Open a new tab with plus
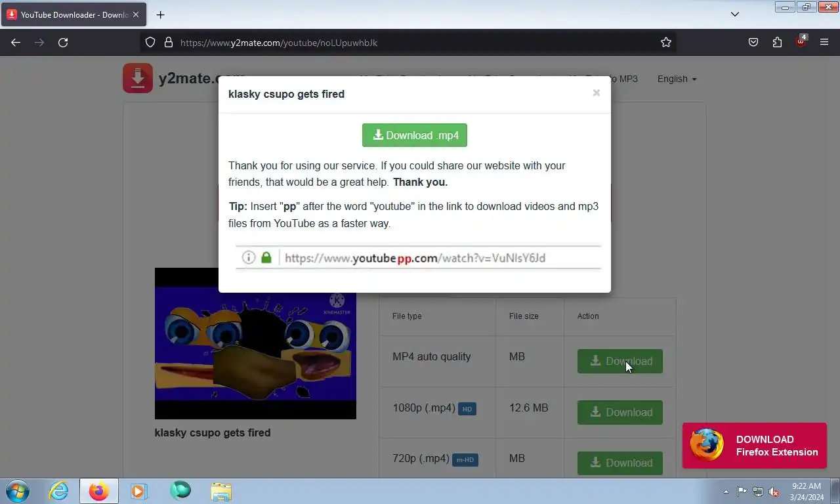Image resolution: width=840 pixels, height=504 pixels. point(160,14)
